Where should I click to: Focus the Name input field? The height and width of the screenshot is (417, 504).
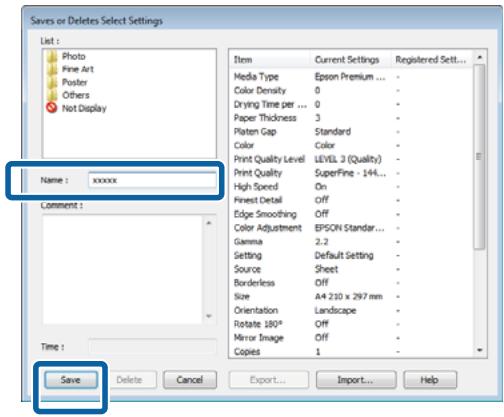[x=152, y=180]
